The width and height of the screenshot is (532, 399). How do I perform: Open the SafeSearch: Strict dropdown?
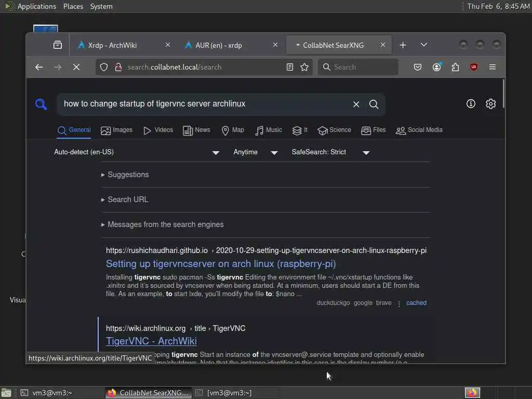(331, 152)
